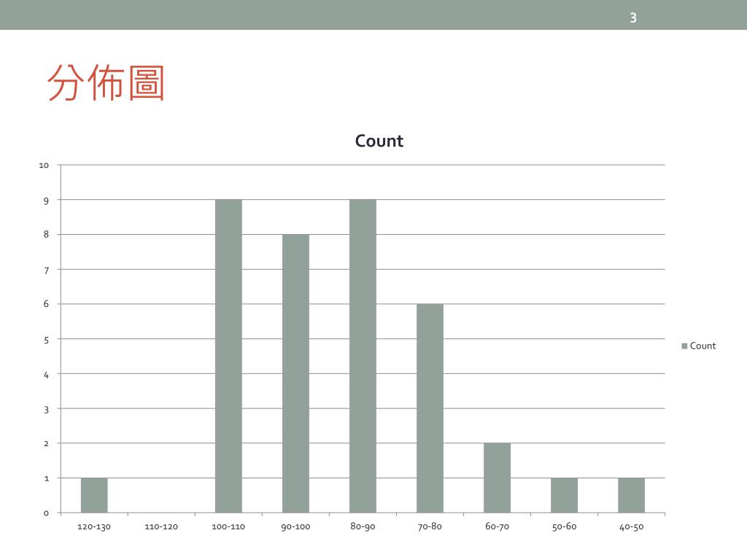Select the bar for 50-60
Image resolution: width=747 pixels, height=560 pixels.
tap(565, 495)
